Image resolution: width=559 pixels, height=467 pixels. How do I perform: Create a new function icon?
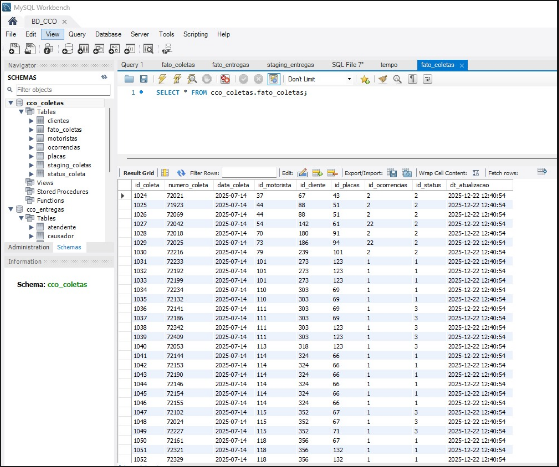pos(130,48)
